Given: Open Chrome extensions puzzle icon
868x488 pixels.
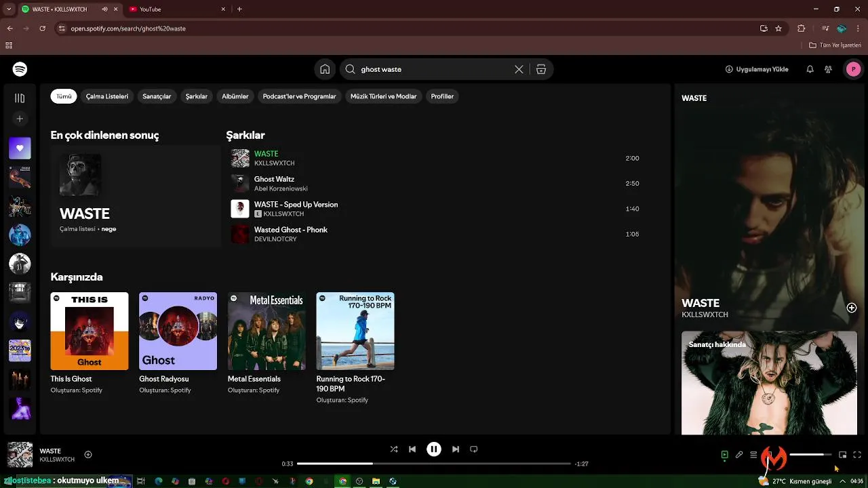Looking at the screenshot, I should tap(801, 28).
